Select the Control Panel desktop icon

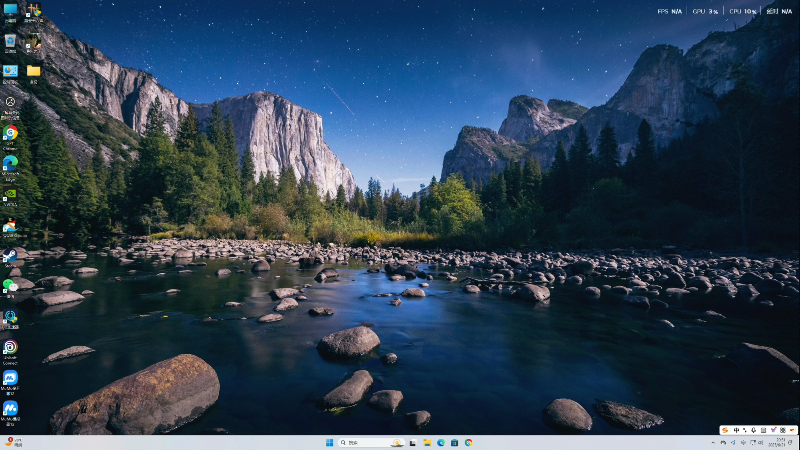(10, 73)
